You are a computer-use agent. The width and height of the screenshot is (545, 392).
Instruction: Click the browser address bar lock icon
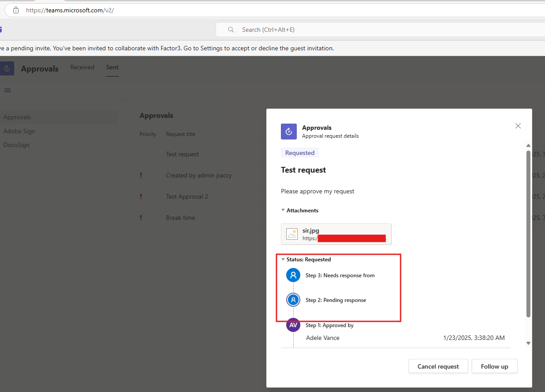tap(16, 10)
